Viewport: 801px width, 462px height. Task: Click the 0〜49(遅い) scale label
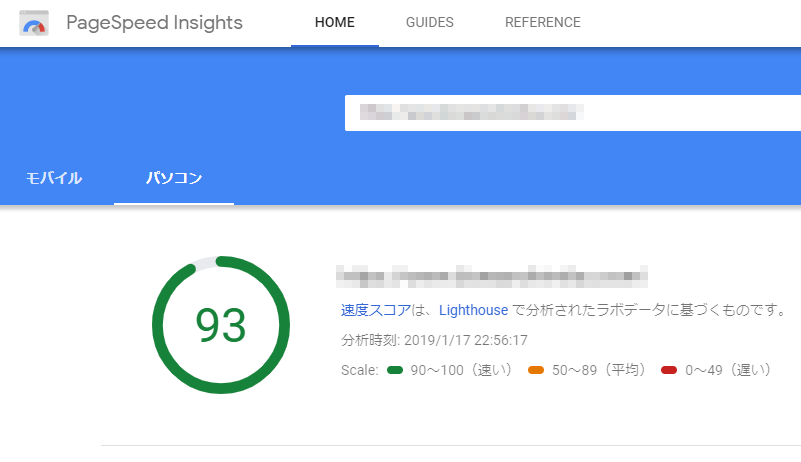(x=729, y=370)
